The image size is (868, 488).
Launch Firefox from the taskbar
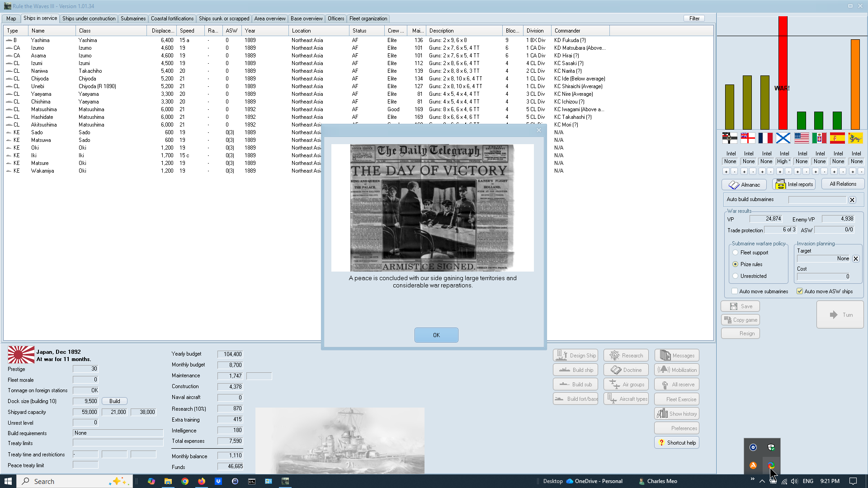[202, 481]
